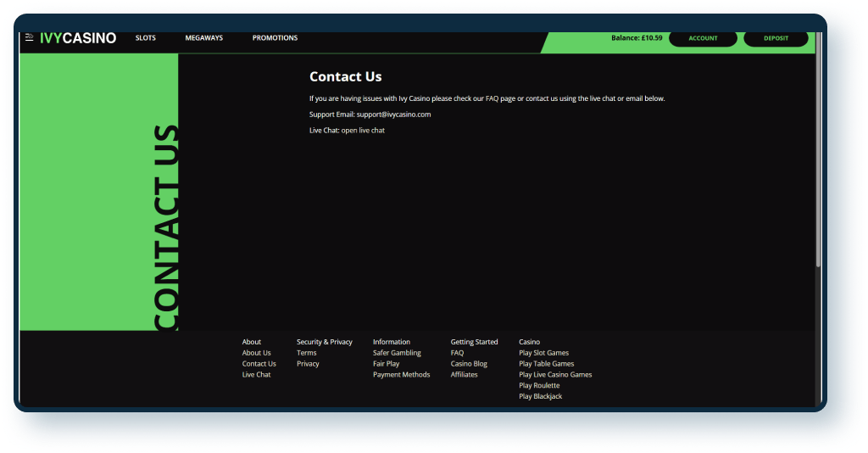Select the Live Chat footer link

pyautogui.click(x=257, y=375)
